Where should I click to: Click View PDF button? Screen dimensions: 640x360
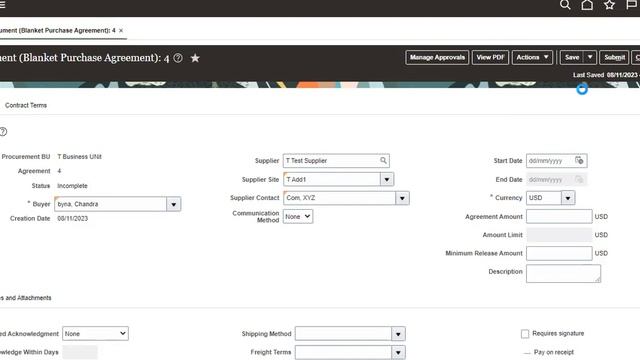tap(490, 58)
